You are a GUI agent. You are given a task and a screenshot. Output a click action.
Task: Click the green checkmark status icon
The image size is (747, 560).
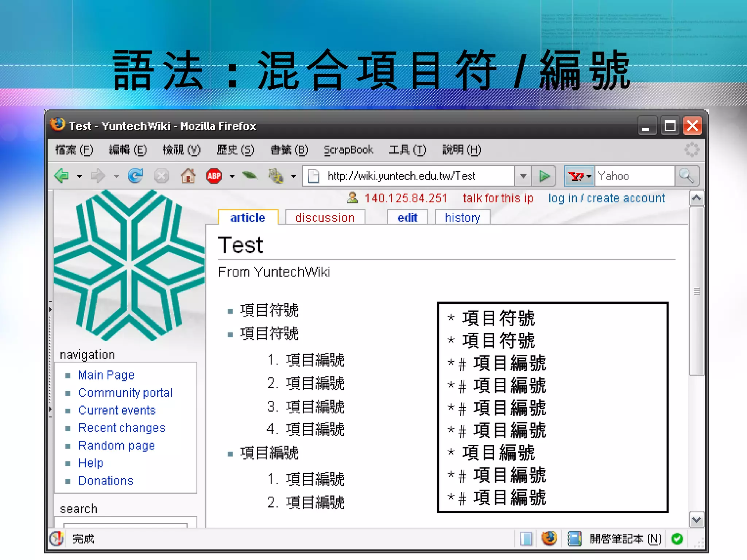coord(677,538)
